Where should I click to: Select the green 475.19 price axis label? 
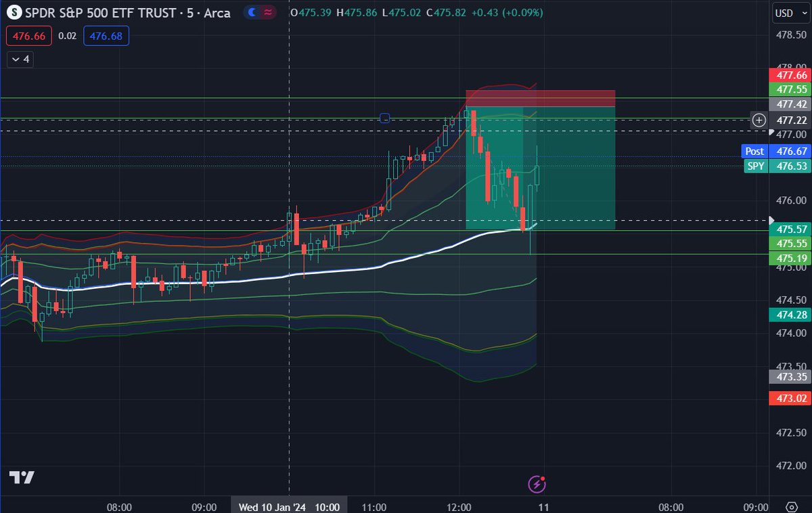790,258
